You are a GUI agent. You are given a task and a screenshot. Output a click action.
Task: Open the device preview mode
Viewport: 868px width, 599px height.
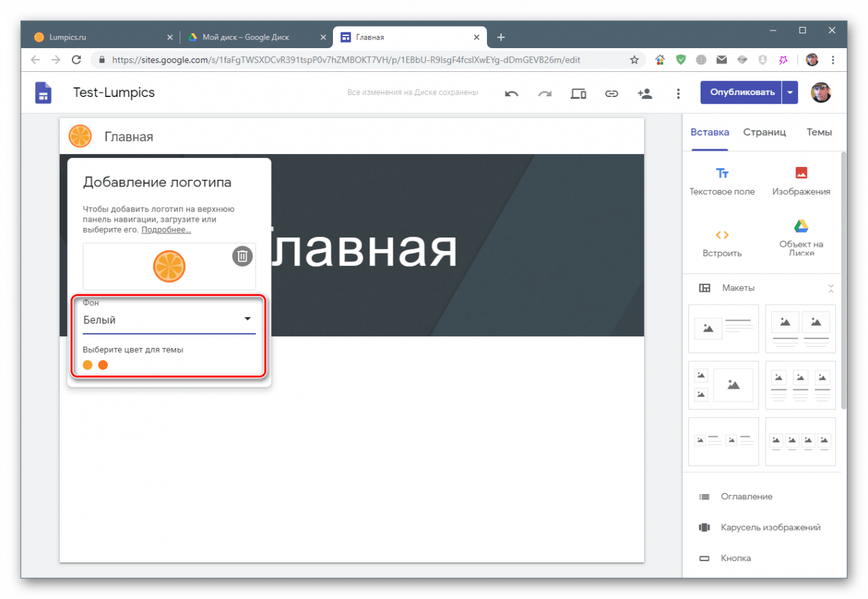578,94
